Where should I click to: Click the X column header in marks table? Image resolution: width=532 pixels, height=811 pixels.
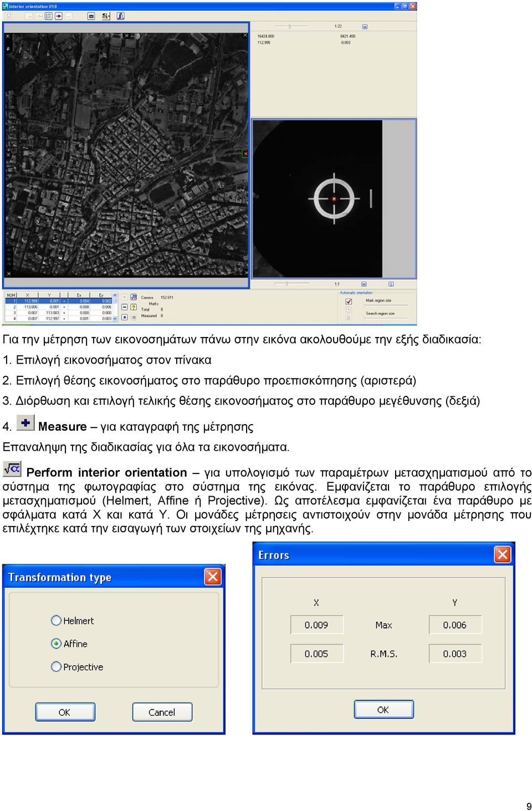[28, 295]
